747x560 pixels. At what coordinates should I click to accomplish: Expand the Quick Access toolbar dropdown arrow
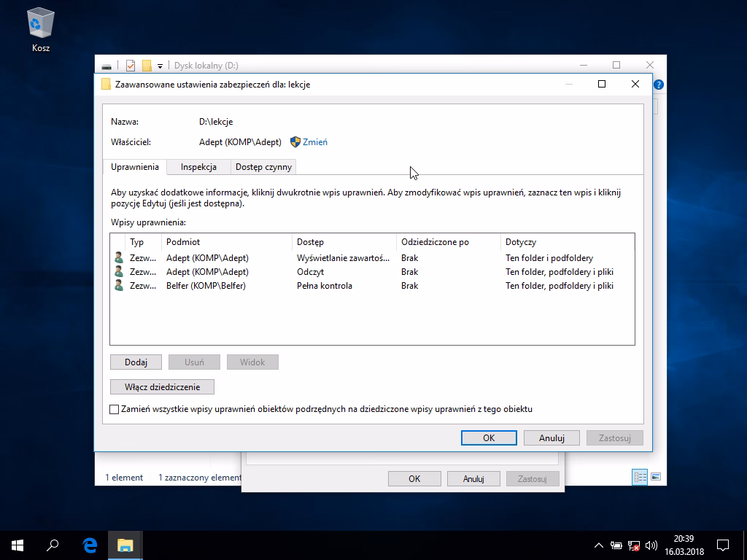point(160,65)
